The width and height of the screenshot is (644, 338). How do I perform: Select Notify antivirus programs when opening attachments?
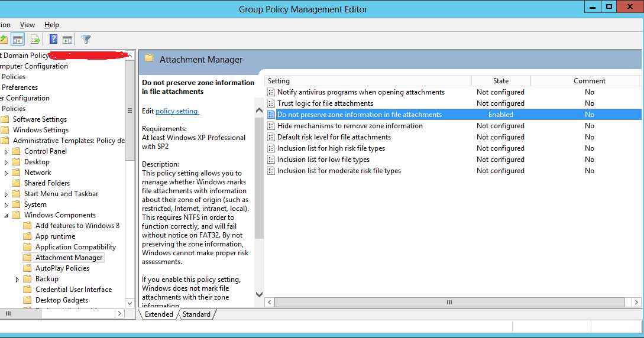361,92
